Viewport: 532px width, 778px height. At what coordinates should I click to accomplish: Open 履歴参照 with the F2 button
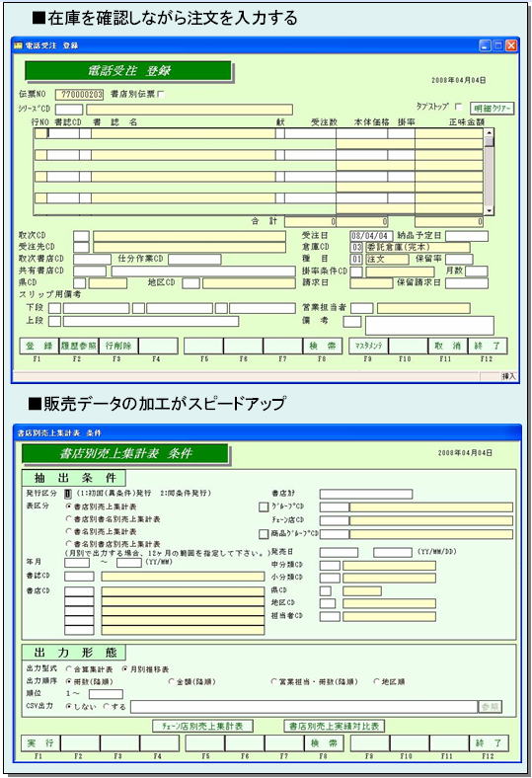pyautogui.click(x=79, y=346)
